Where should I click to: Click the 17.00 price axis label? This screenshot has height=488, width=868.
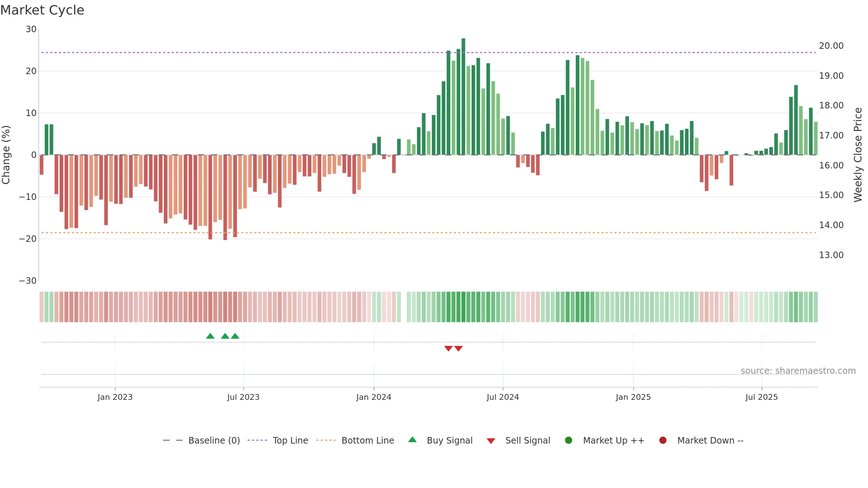click(831, 136)
